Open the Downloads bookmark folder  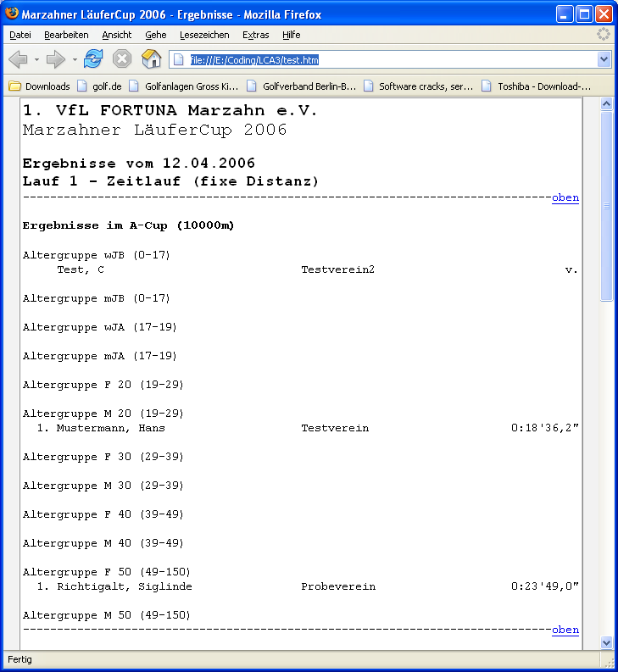40,86
